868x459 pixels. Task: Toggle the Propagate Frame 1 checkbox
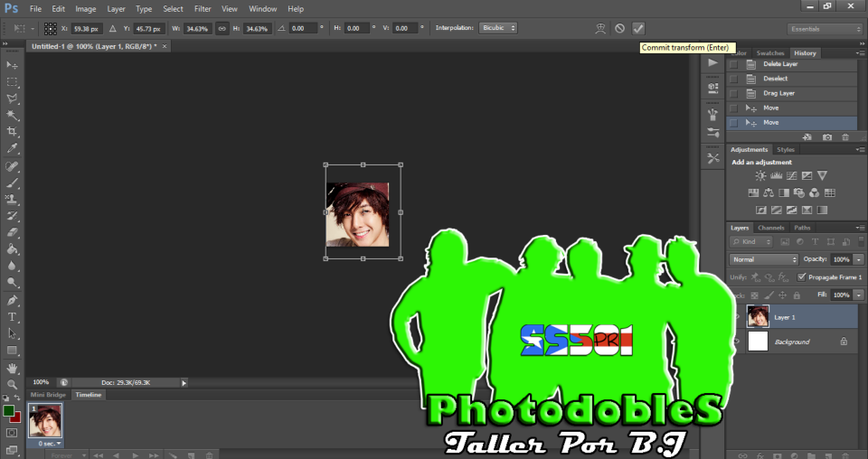pyautogui.click(x=801, y=277)
